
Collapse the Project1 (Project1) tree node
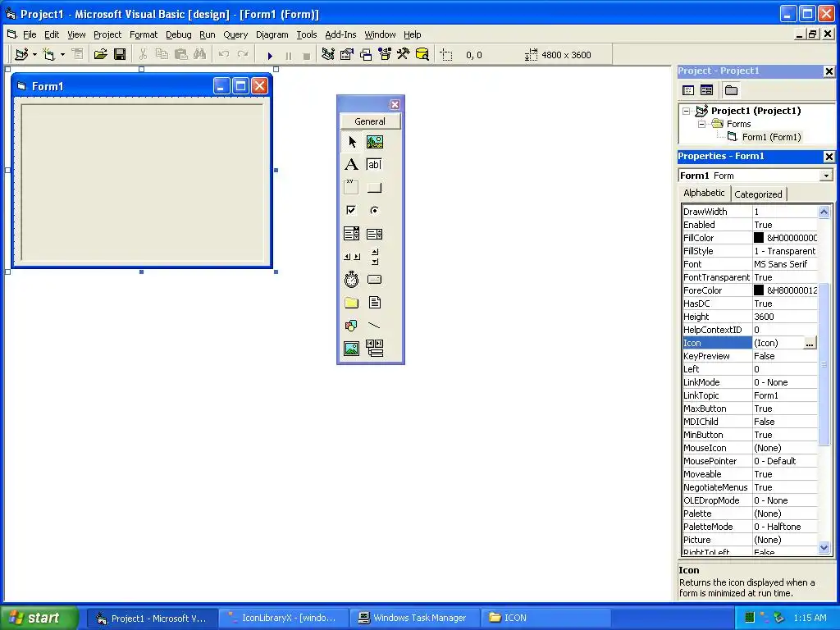(687, 112)
